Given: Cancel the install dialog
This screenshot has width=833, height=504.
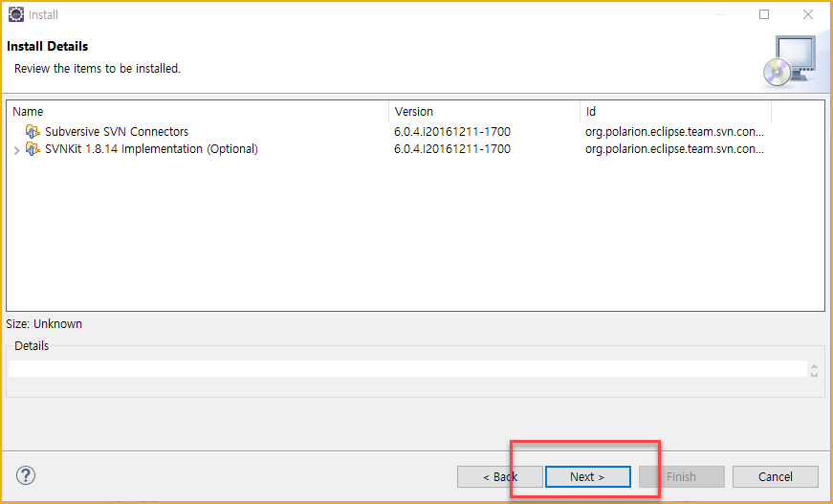Looking at the screenshot, I should [x=775, y=477].
